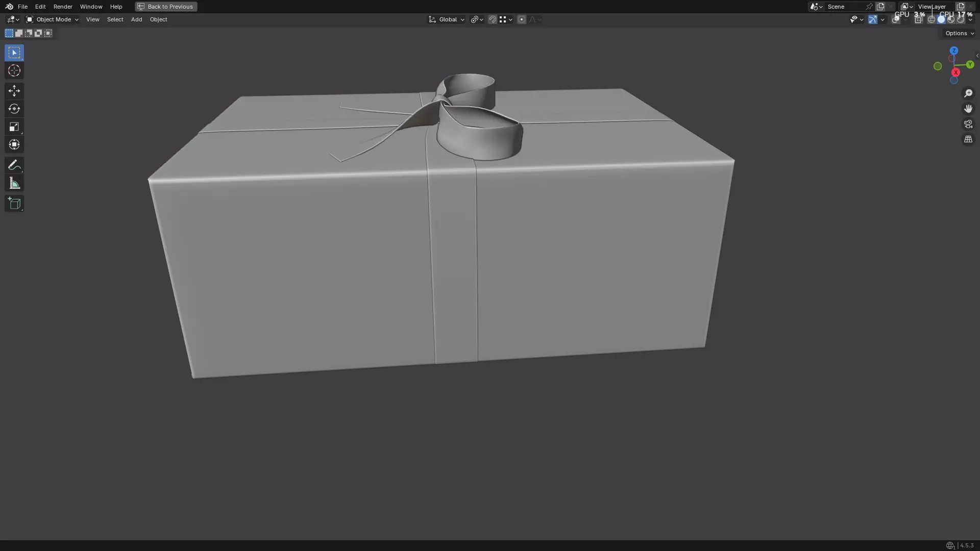The image size is (980, 551).
Task: Click the green Y axis on gizmo
Action: tap(970, 65)
